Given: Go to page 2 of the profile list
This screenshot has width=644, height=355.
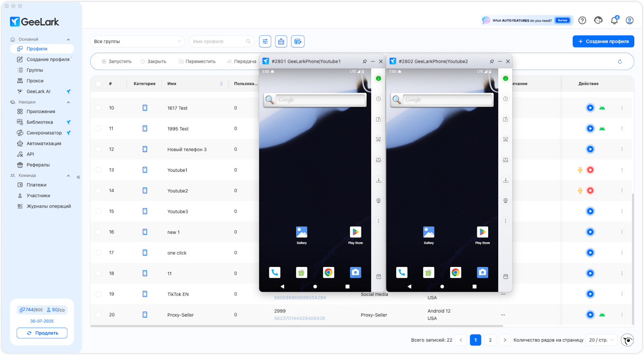Looking at the screenshot, I should tap(490, 340).
